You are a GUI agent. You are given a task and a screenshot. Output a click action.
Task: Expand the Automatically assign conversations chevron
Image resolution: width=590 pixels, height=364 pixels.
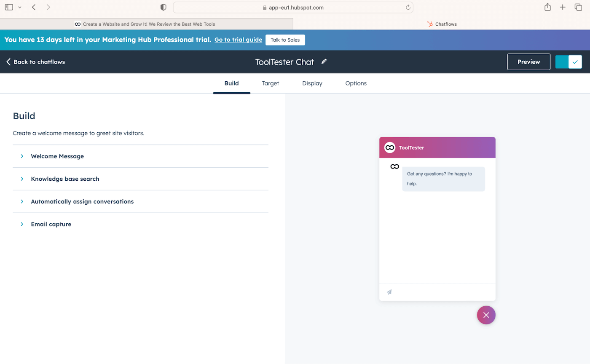click(22, 202)
